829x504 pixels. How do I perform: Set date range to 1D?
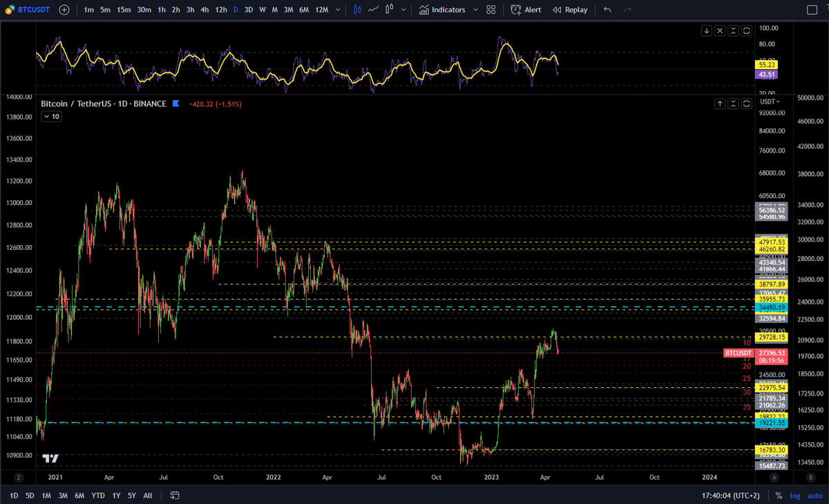pyautogui.click(x=14, y=495)
